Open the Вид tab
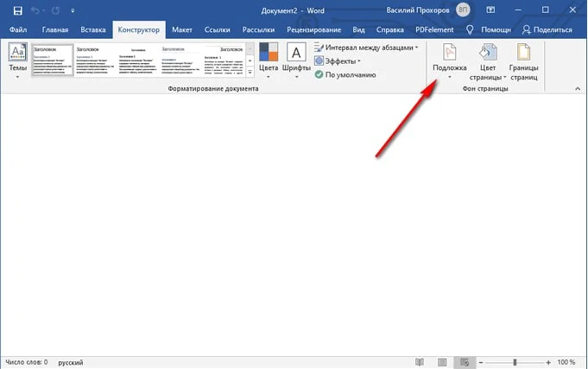 coord(358,29)
